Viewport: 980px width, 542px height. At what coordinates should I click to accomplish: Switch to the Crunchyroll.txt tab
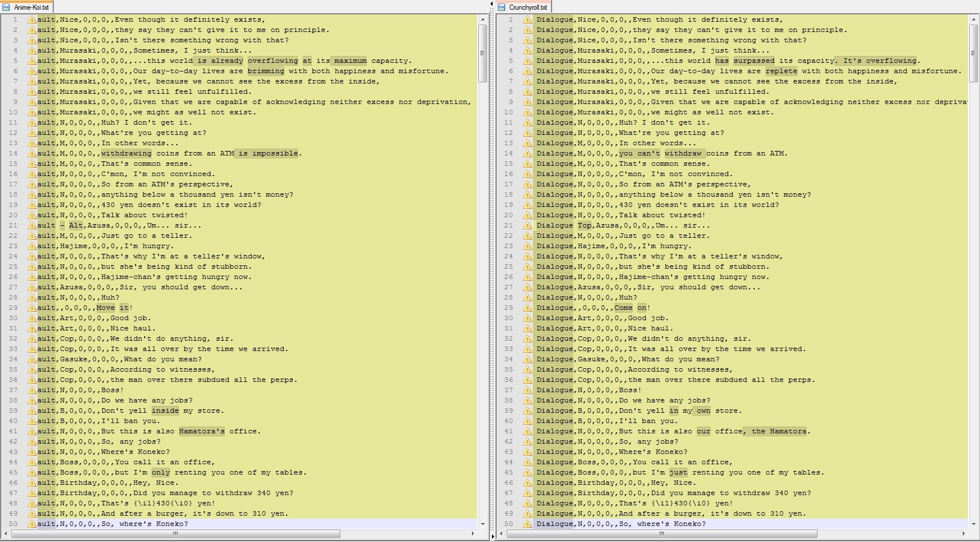(x=523, y=7)
